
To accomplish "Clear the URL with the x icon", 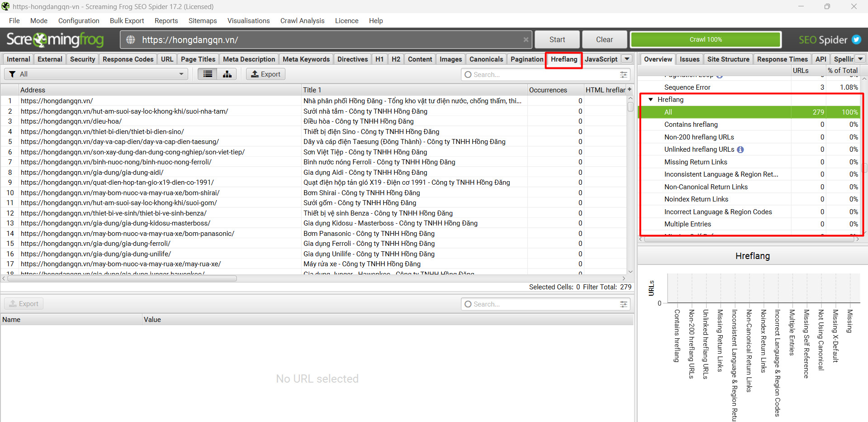I will 526,40.
